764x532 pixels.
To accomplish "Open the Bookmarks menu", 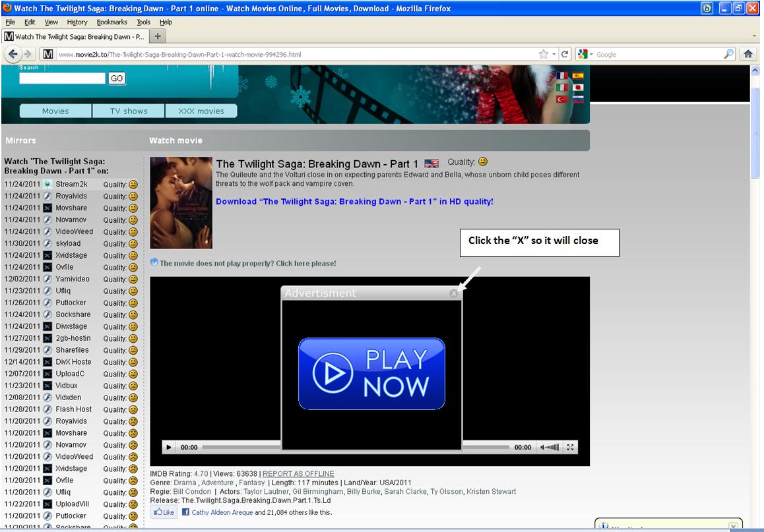I will 112,22.
